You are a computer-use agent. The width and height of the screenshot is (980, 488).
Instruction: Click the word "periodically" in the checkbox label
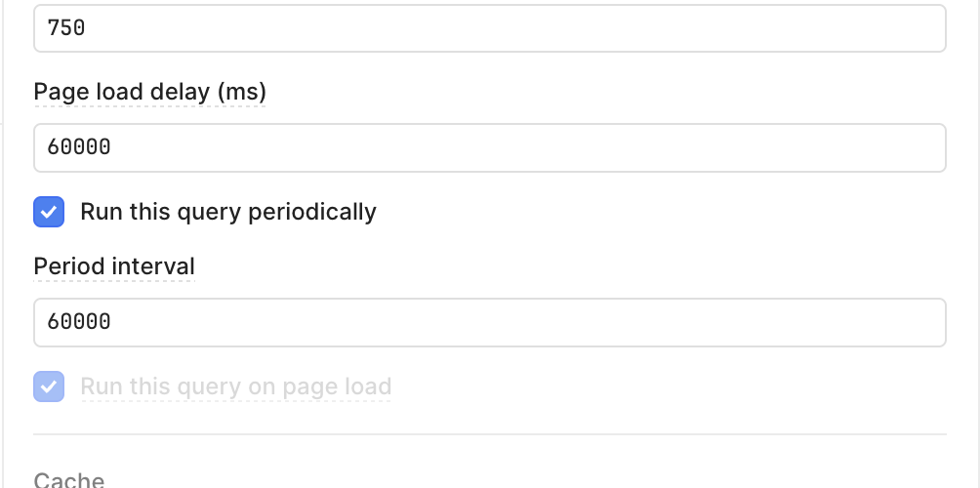312,212
